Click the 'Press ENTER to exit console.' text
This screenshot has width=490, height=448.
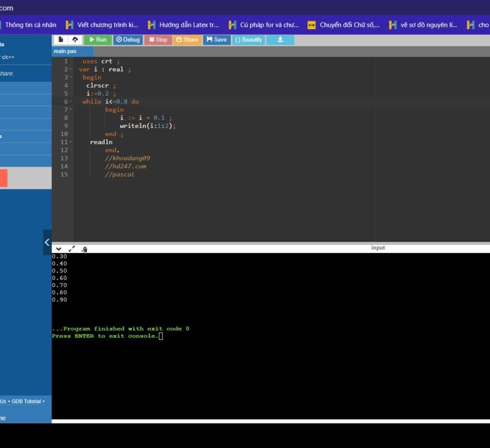coord(105,336)
